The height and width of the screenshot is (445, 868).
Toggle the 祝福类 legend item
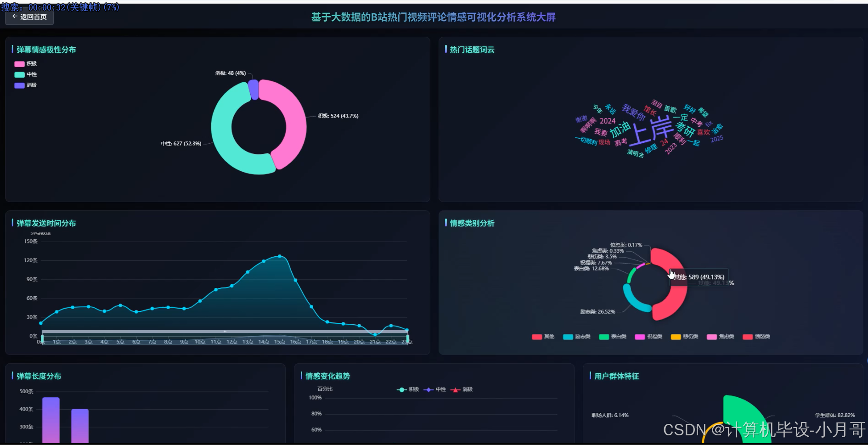point(648,337)
